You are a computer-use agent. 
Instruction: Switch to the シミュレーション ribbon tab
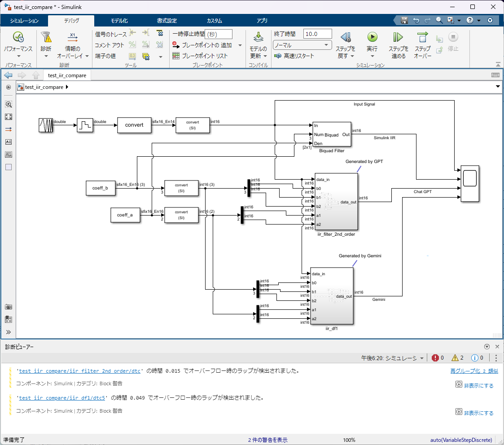coord(24,21)
